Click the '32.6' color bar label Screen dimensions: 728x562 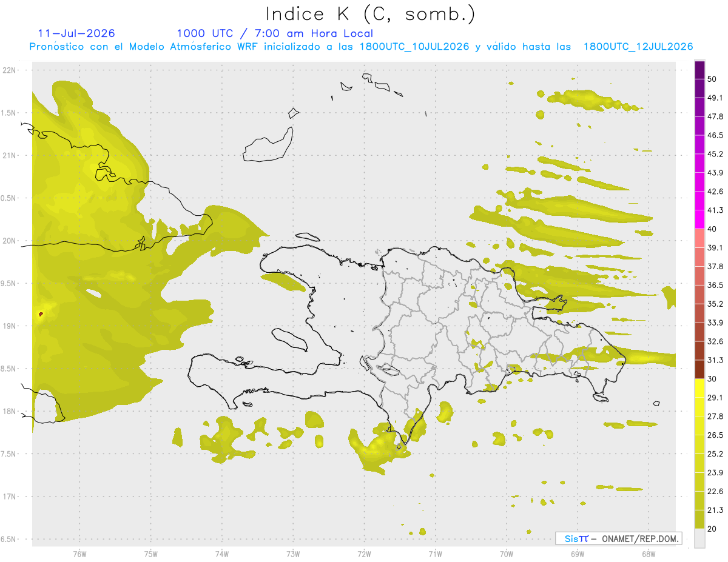pyautogui.click(x=715, y=341)
